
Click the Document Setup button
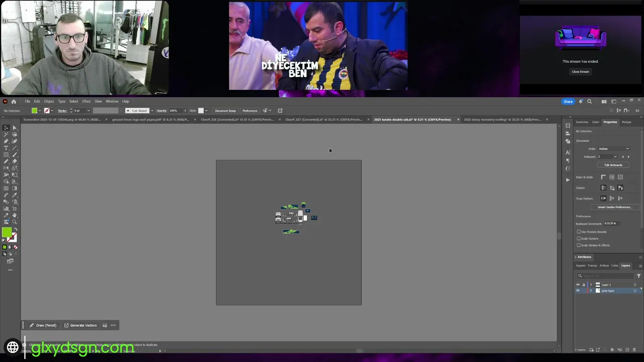pos(225,111)
